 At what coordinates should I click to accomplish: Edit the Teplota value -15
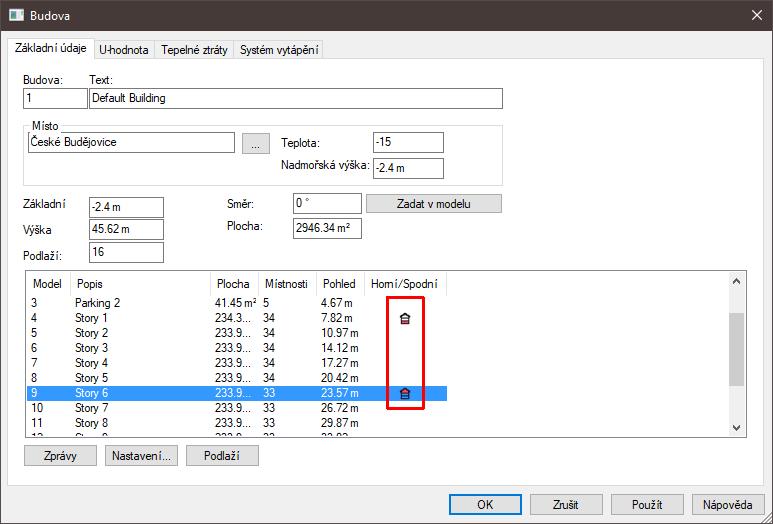[x=408, y=142]
